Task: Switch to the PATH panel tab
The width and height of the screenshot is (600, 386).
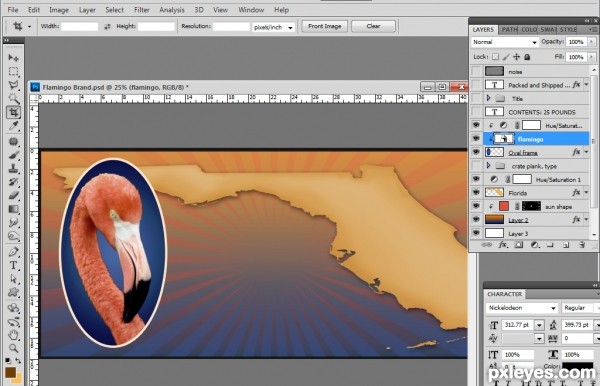Action: pos(509,29)
